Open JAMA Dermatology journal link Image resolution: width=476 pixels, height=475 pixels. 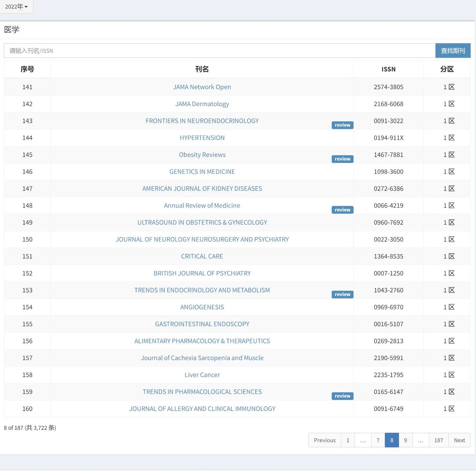coord(202,104)
